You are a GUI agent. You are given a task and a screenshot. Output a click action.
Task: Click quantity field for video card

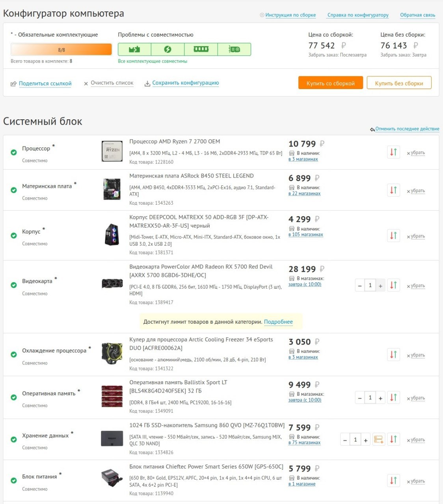coord(370,285)
